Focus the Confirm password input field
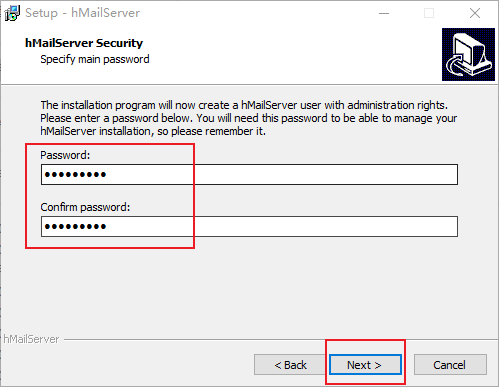Viewport: 499px width, 387px height. click(x=249, y=227)
